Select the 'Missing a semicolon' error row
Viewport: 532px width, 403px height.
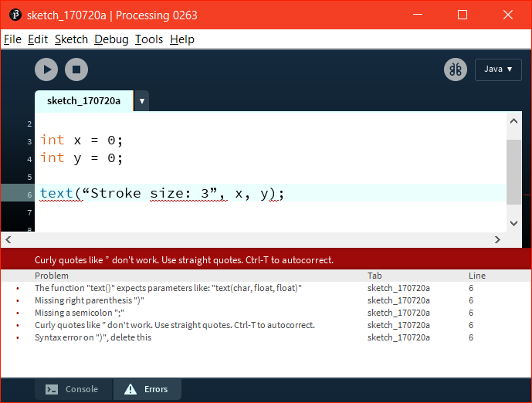tap(266, 313)
